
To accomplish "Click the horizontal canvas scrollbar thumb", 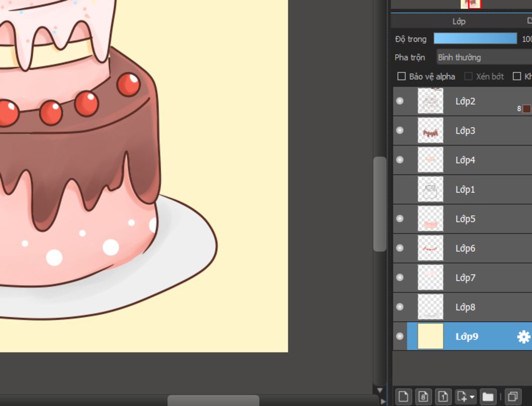I will click(214, 400).
